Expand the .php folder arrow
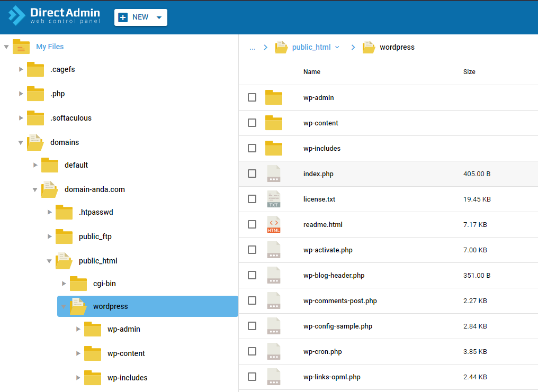538x392 pixels. pyautogui.click(x=21, y=94)
